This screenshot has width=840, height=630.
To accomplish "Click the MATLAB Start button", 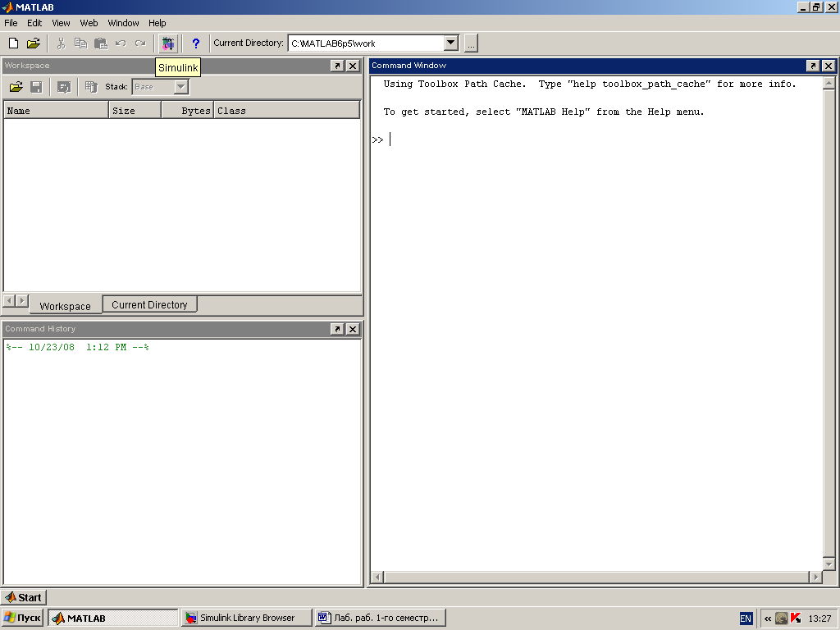I will 24,597.
